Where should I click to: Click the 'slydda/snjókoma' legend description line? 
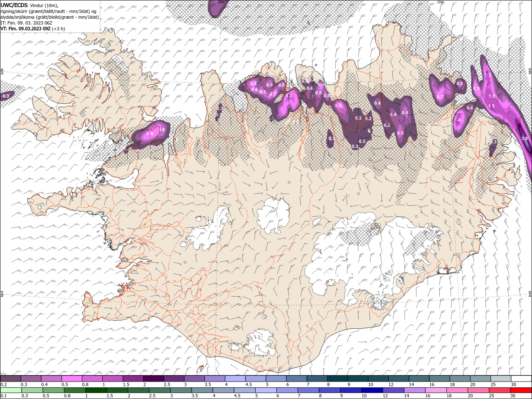coord(49,17)
